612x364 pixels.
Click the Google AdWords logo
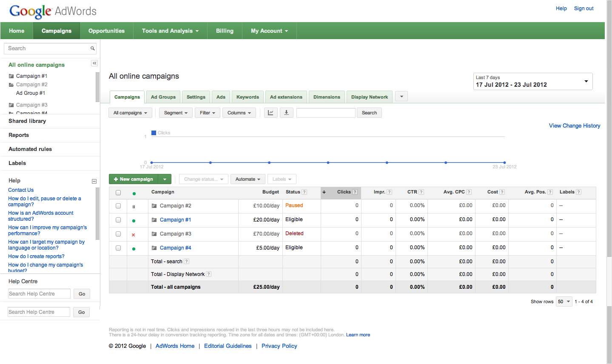[53, 11]
